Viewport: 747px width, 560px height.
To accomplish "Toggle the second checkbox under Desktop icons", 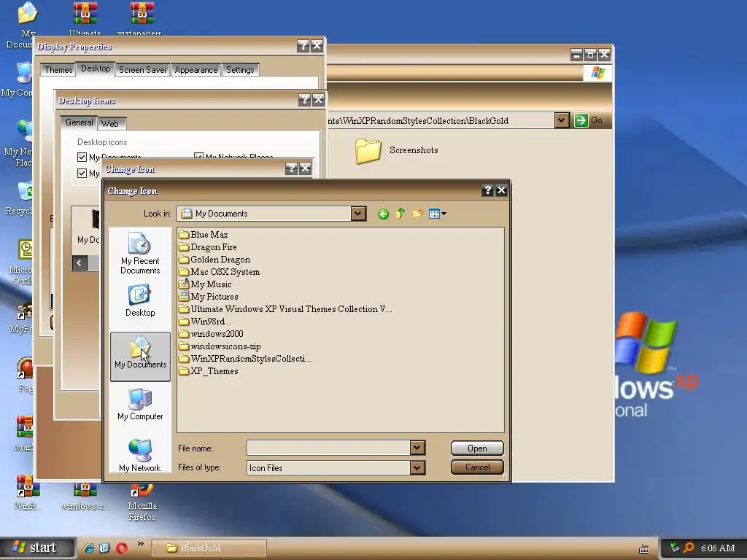I will click(x=82, y=174).
